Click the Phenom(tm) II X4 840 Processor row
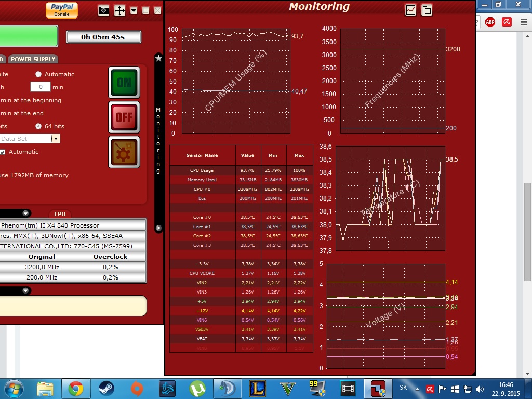Image resolution: width=532 pixels, height=399 pixels. pyautogui.click(x=73, y=225)
